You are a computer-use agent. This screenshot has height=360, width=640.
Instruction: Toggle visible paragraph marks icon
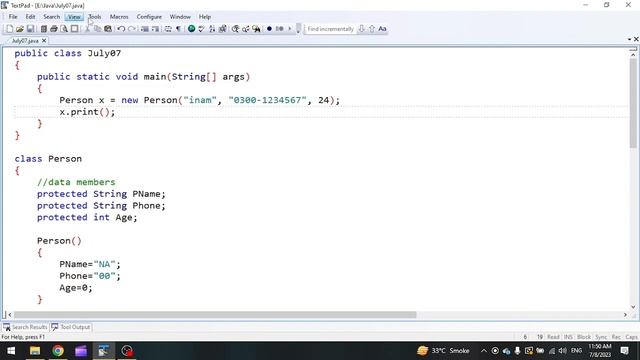tap(178, 29)
